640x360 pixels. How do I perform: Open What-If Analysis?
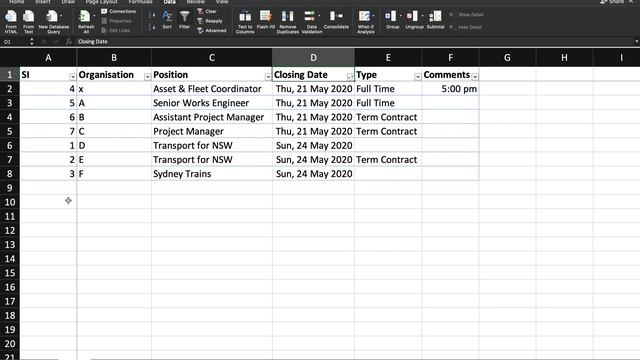click(x=365, y=22)
